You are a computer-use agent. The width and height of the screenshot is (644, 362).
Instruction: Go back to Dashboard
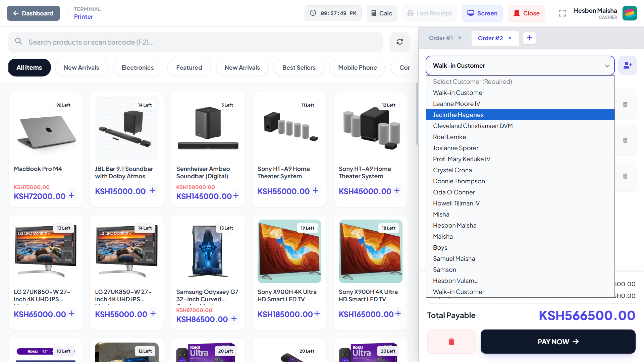click(x=33, y=13)
